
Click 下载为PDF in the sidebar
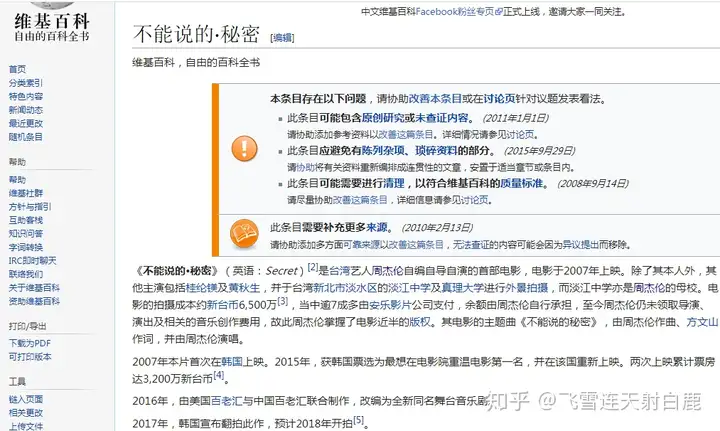(x=30, y=343)
